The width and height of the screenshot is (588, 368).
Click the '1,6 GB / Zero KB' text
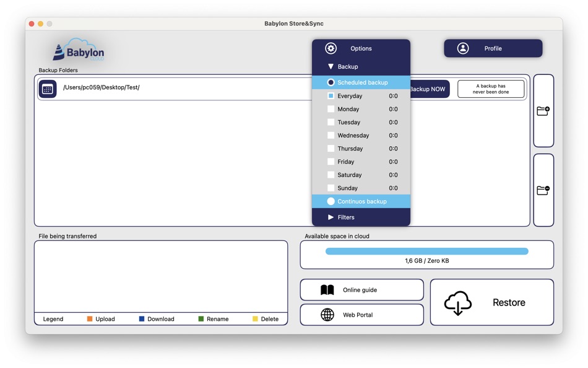click(x=426, y=261)
